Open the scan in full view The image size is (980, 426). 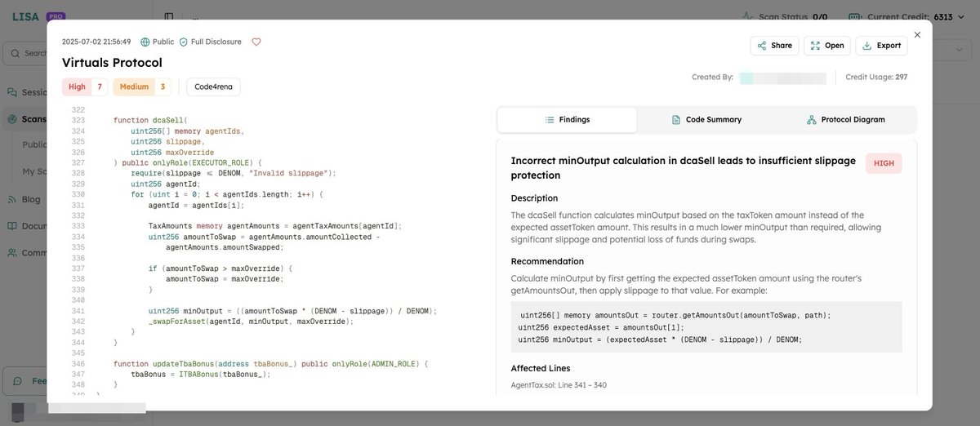(826, 46)
